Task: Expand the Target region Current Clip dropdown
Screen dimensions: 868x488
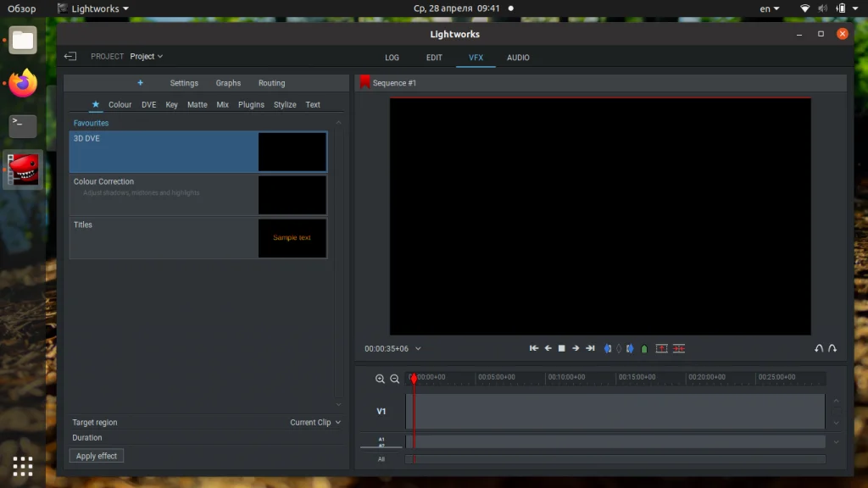Action: (x=315, y=422)
